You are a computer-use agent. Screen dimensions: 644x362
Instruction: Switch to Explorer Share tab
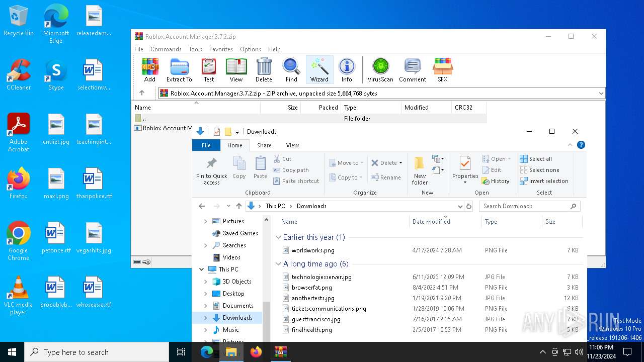tap(264, 145)
